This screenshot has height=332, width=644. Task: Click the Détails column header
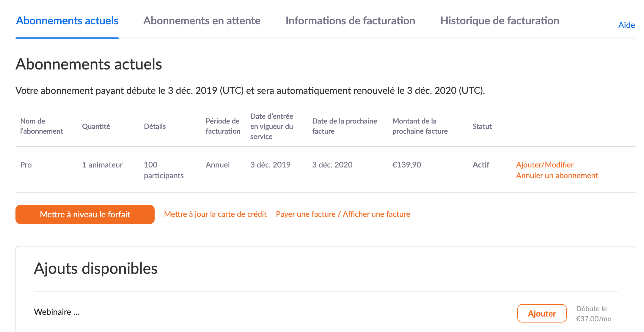click(155, 127)
